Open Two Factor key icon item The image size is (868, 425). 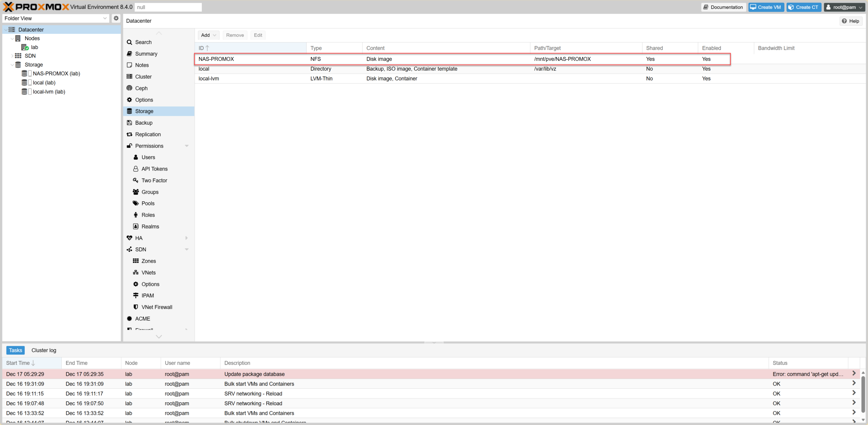tap(136, 180)
